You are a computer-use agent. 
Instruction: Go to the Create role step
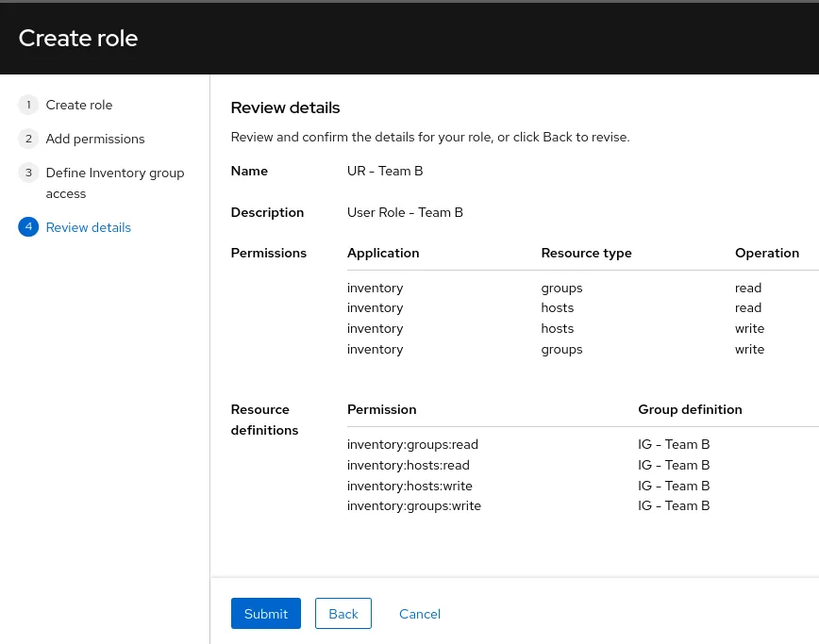tap(79, 105)
